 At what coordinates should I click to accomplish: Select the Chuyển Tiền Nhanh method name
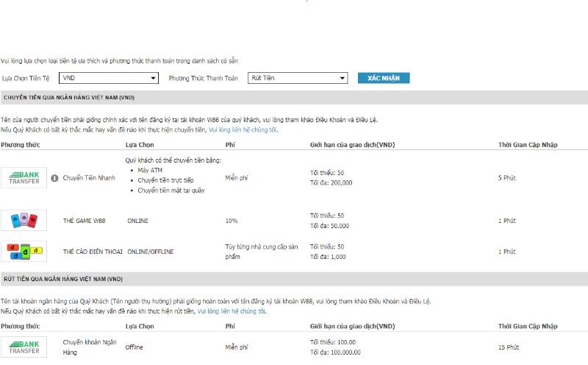[x=89, y=178]
